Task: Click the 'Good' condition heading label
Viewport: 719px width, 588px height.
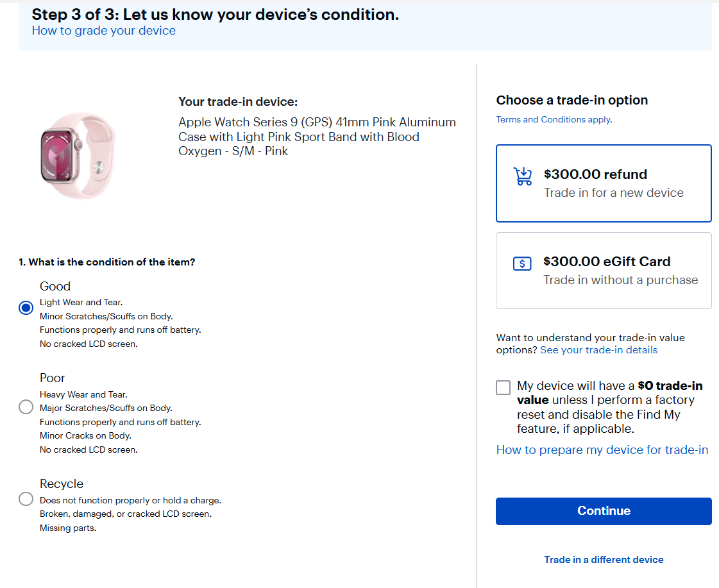Action: pyautogui.click(x=55, y=287)
